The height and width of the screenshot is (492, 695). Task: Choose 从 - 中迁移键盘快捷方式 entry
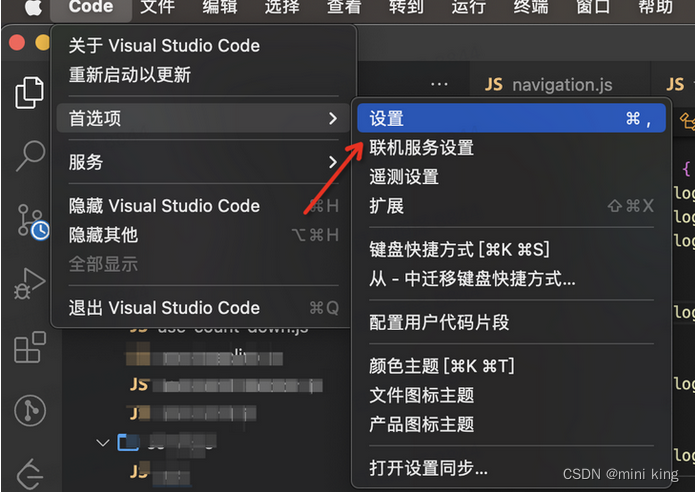tap(511, 279)
